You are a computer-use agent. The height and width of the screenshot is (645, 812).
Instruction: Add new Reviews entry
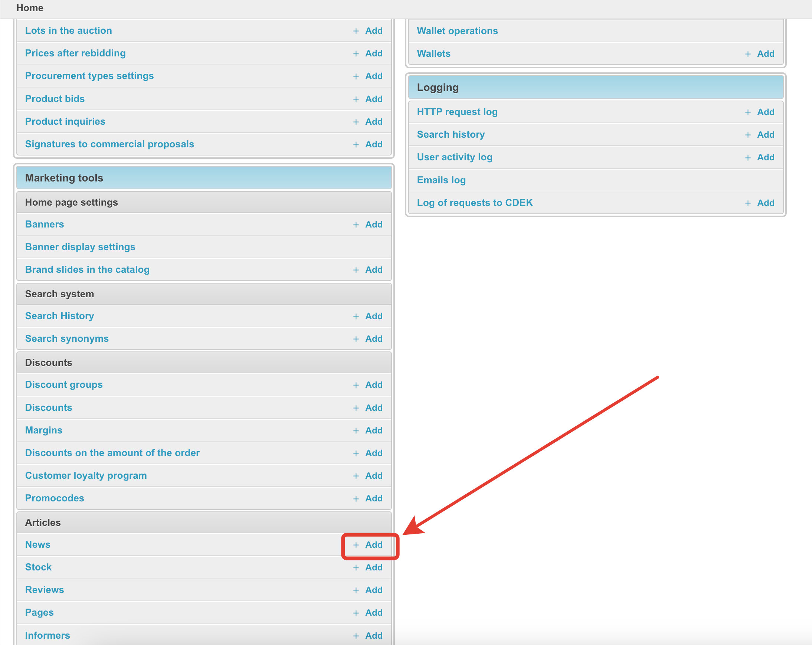coord(373,590)
